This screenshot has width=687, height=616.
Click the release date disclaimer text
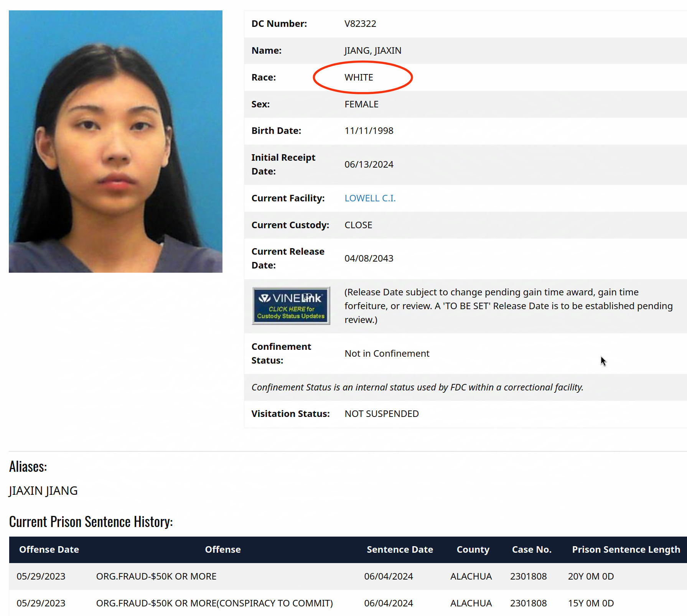[508, 306]
